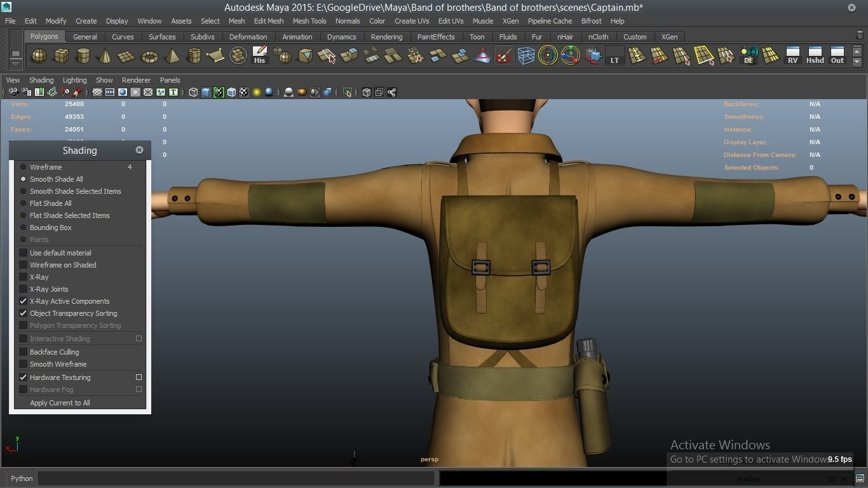
Task: Click the lattice wireframe cube shelf icon
Action: pyautogui.click(x=526, y=56)
